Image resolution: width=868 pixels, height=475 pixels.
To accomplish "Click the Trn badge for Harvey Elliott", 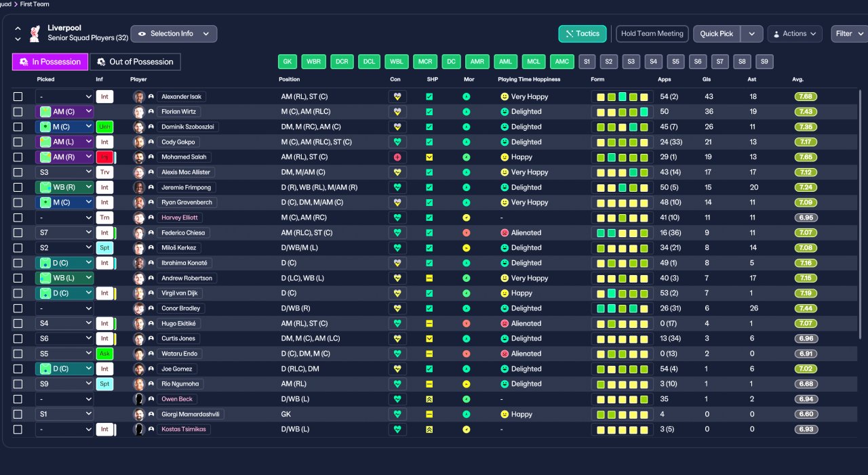I will click(104, 218).
